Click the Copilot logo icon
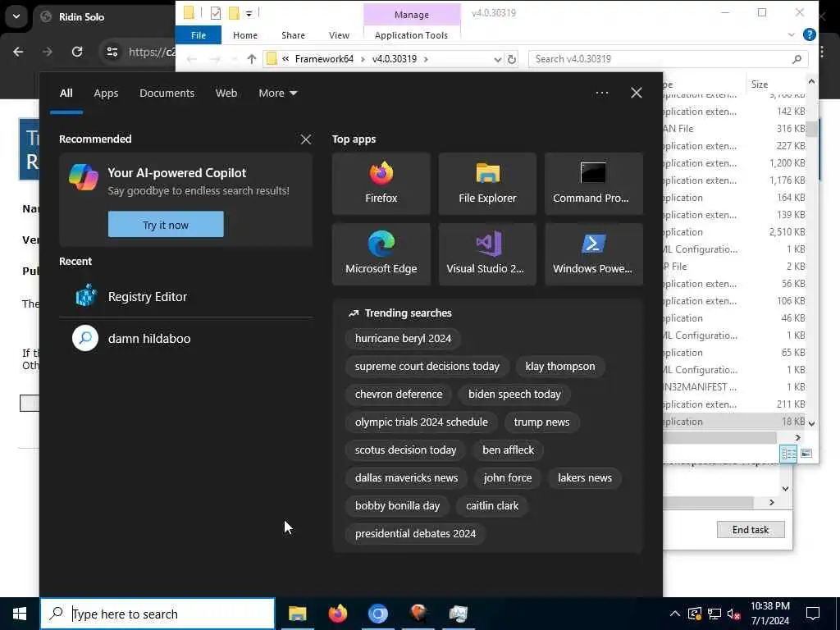Image resolution: width=840 pixels, height=630 pixels. pos(84,177)
